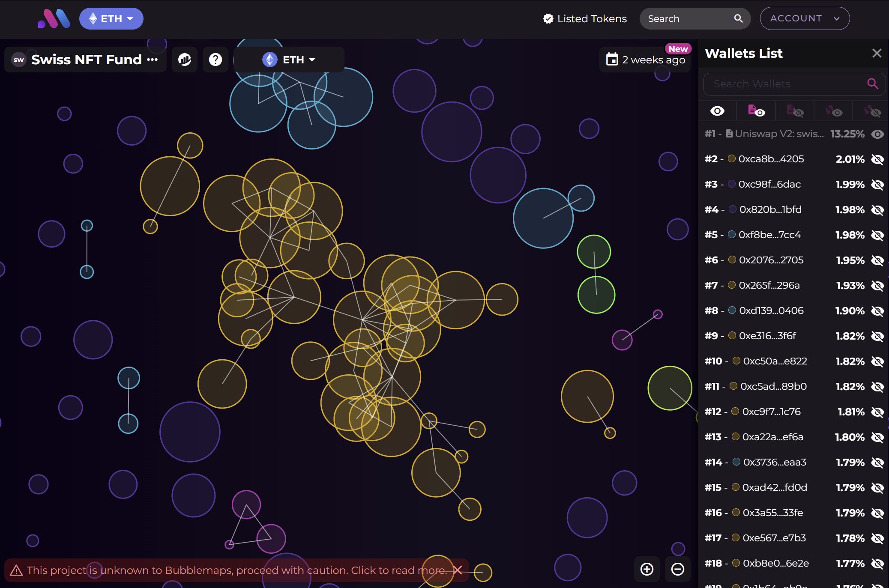Click the Listed Tokens badge icon
The width and height of the screenshot is (889, 588).
pos(549,18)
